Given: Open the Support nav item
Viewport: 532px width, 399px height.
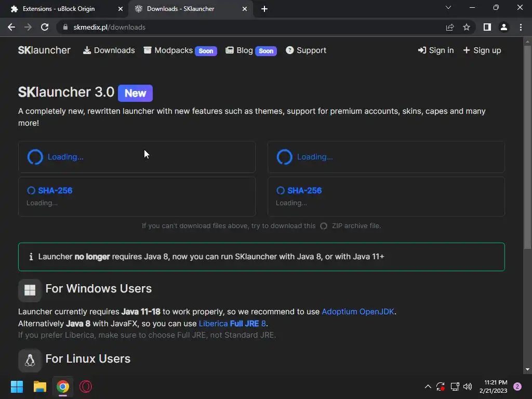Looking at the screenshot, I should point(306,50).
